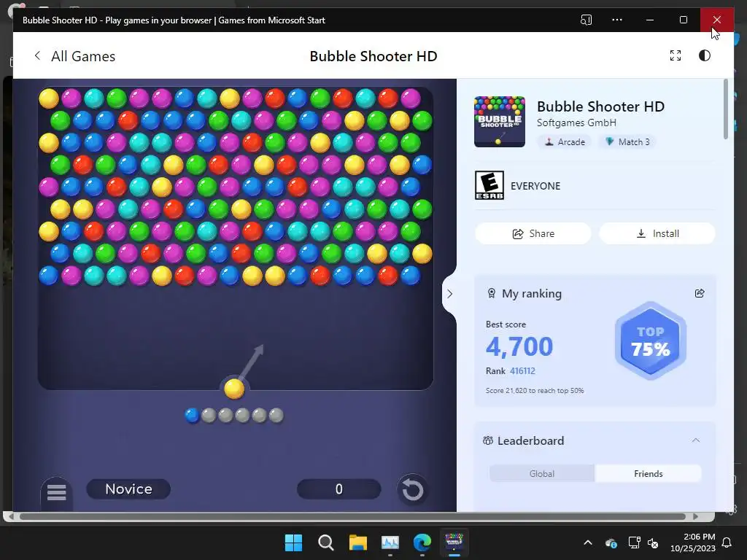Click the muted volume tray icon
Viewport: 747px width, 560px height.
(x=653, y=542)
